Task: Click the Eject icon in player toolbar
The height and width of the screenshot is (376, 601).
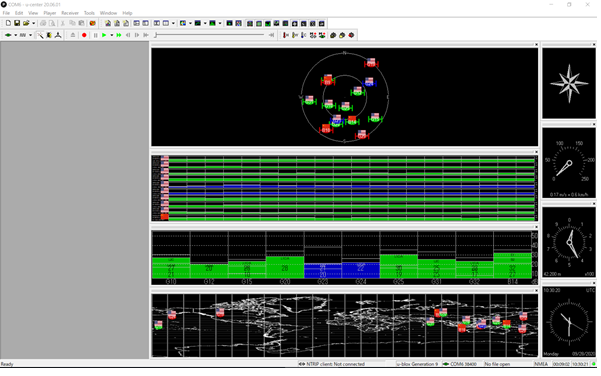Action: coord(73,35)
